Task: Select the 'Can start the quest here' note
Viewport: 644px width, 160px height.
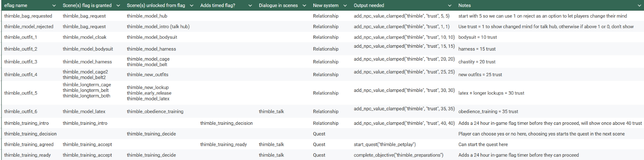Action: click(483, 145)
